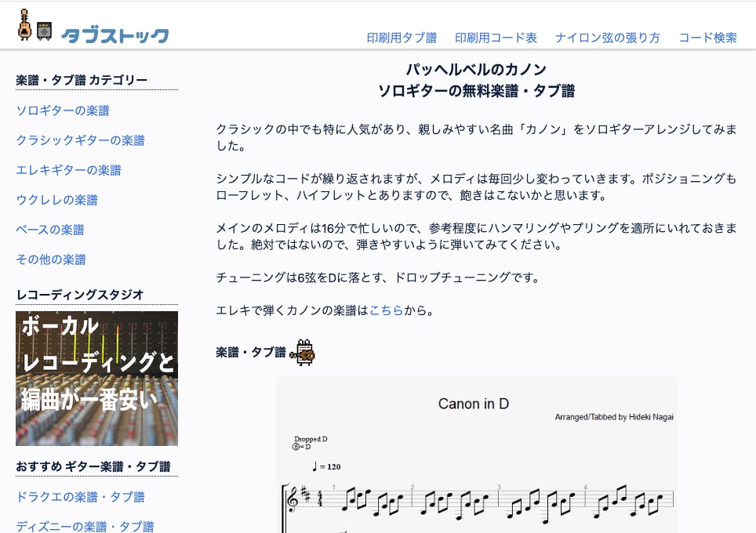
Task: Open the タブストック site title
Action: tap(115, 35)
